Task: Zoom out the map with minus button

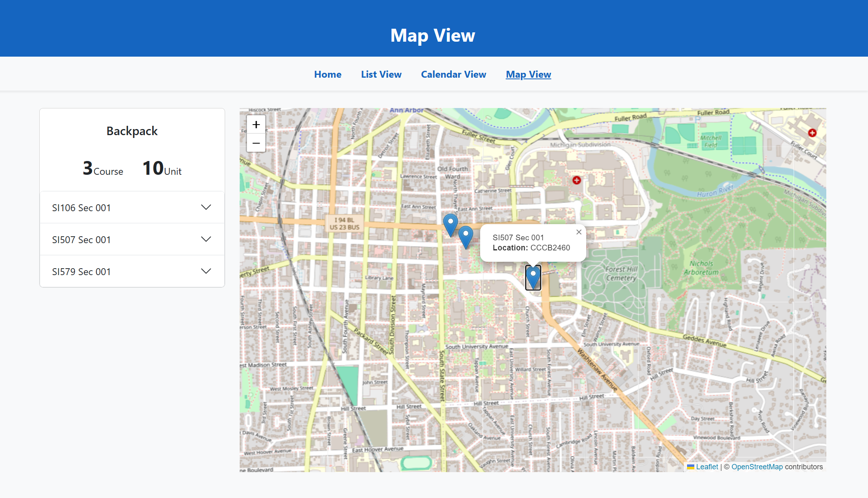Action: click(256, 143)
